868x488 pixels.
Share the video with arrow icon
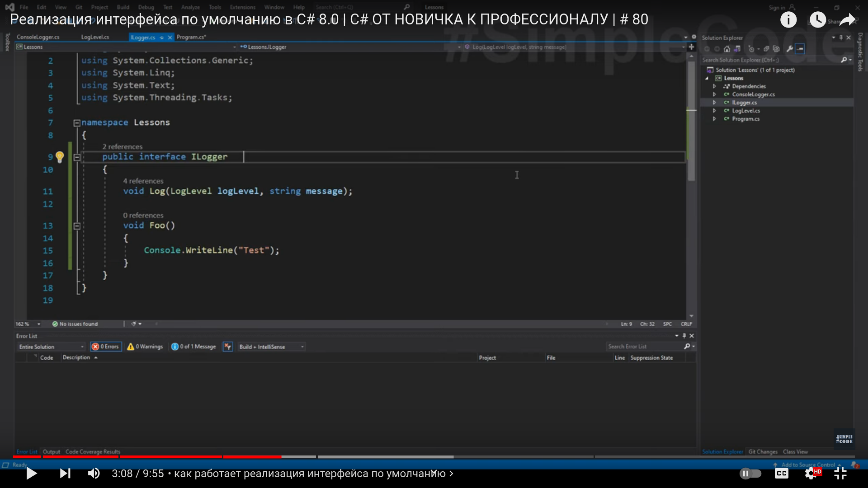click(847, 19)
